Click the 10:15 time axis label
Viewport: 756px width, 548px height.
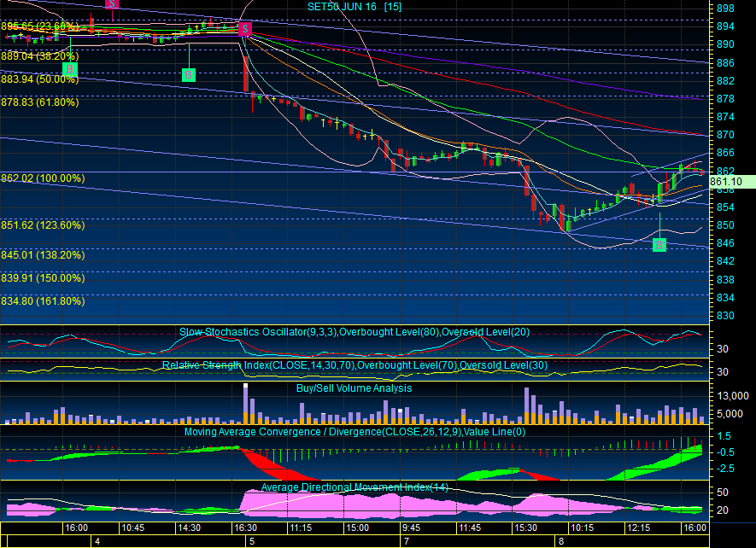coord(583,528)
